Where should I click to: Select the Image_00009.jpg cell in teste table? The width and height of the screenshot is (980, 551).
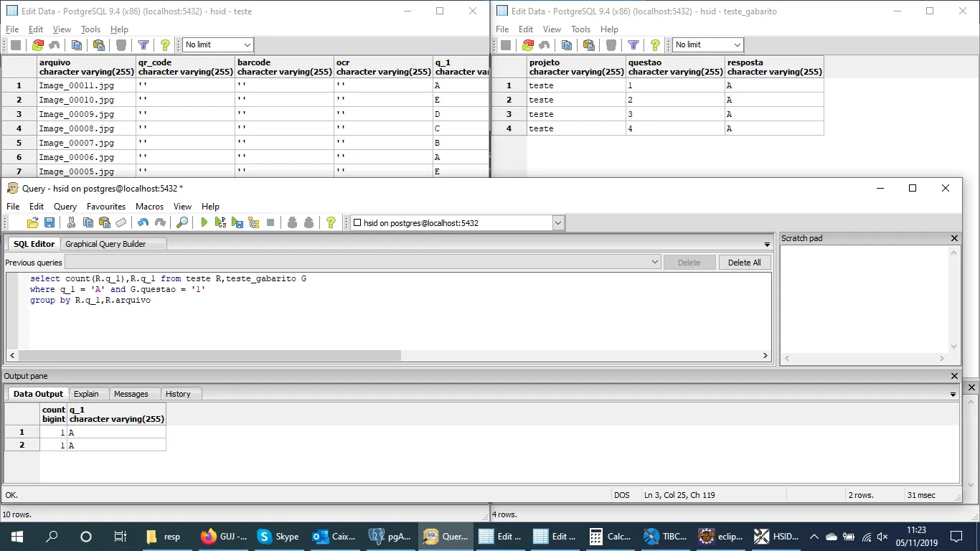point(77,114)
